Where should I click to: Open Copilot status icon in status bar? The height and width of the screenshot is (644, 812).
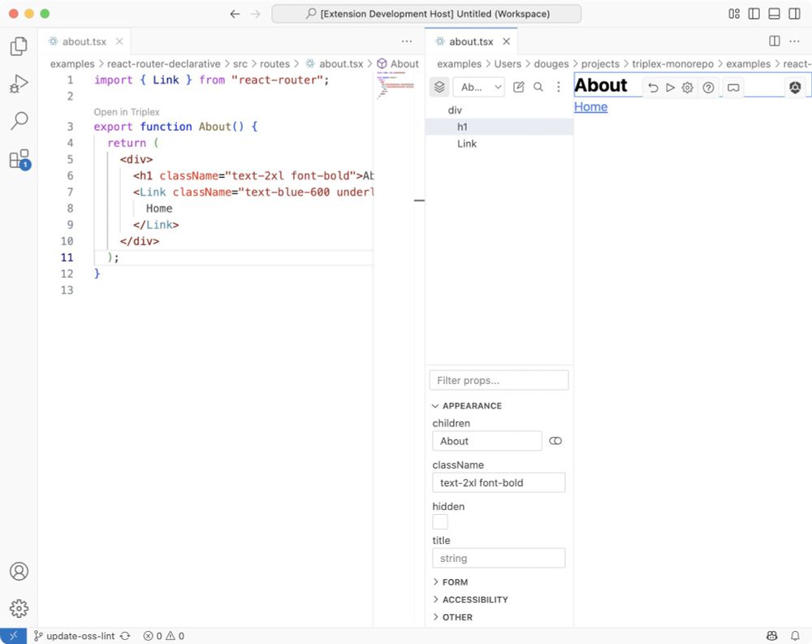point(771,636)
